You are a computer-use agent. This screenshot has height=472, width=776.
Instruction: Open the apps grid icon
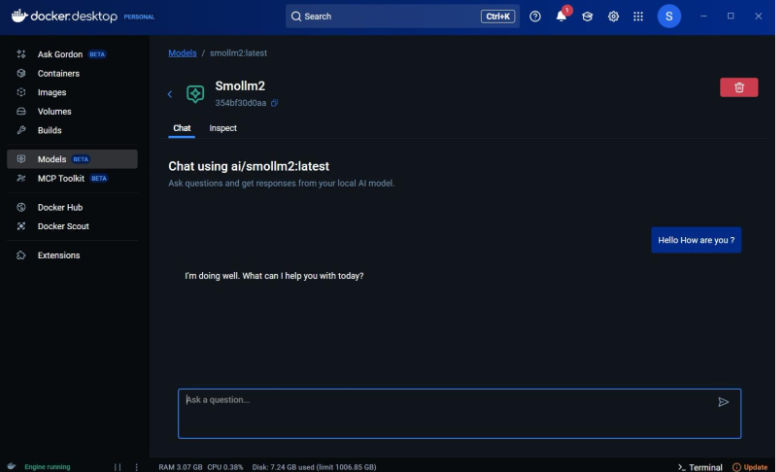[638, 16]
